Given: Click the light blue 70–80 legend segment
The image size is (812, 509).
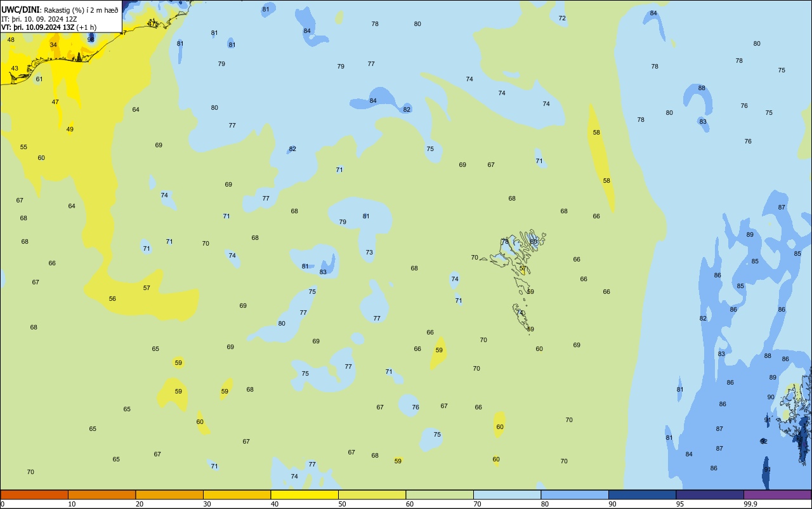Looking at the screenshot, I should (507, 494).
